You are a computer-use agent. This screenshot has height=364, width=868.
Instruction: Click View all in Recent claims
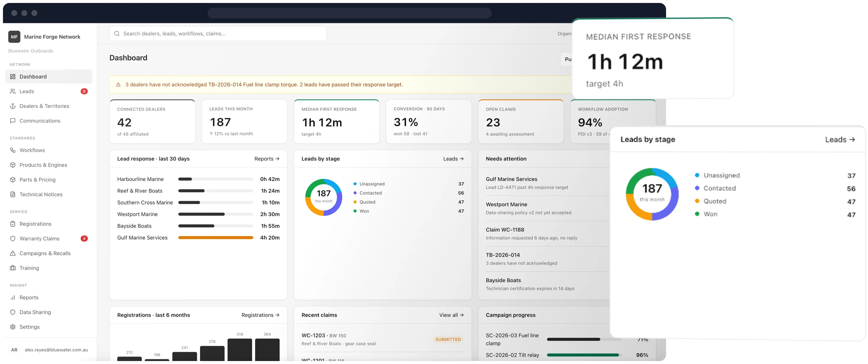452,315
